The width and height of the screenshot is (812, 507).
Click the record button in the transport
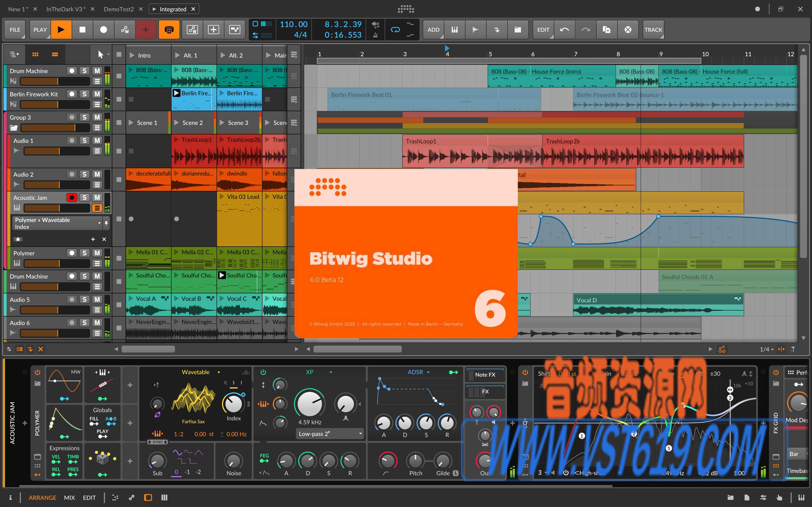tap(103, 30)
